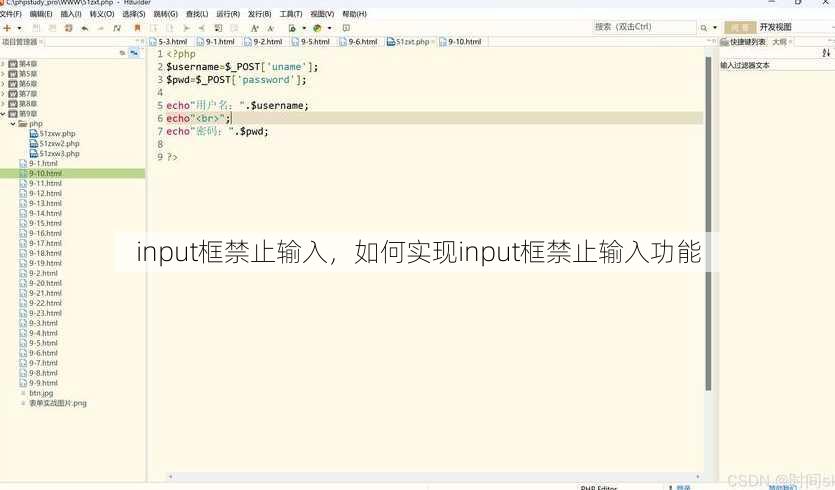Select 9-11.html in the project tree
The height and width of the screenshot is (490, 835).
pyautogui.click(x=45, y=183)
